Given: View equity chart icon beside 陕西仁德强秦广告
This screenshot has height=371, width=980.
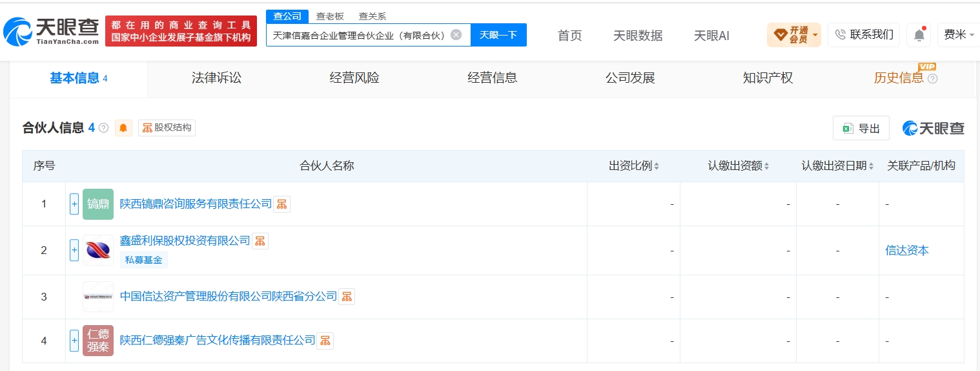Looking at the screenshot, I should (325, 341).
